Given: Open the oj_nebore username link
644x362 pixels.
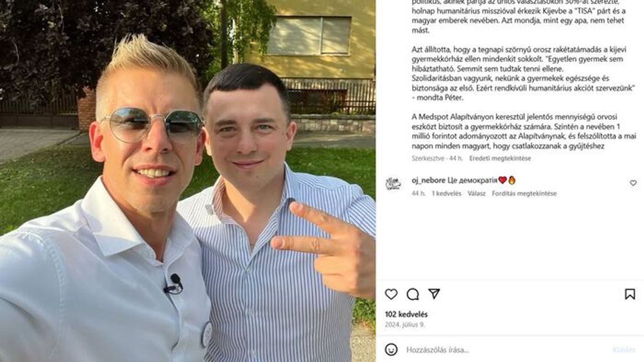Looking at the screenshot, I should (x=428, y=180).
